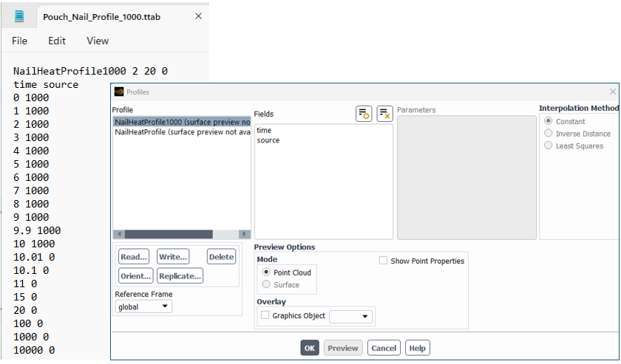Click the Cancel button

[x=384, y=348]
